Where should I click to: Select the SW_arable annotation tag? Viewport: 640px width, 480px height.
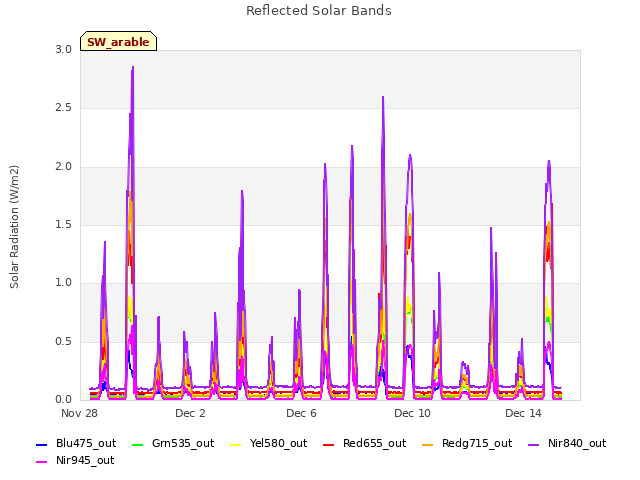click(x=118, y=42)
